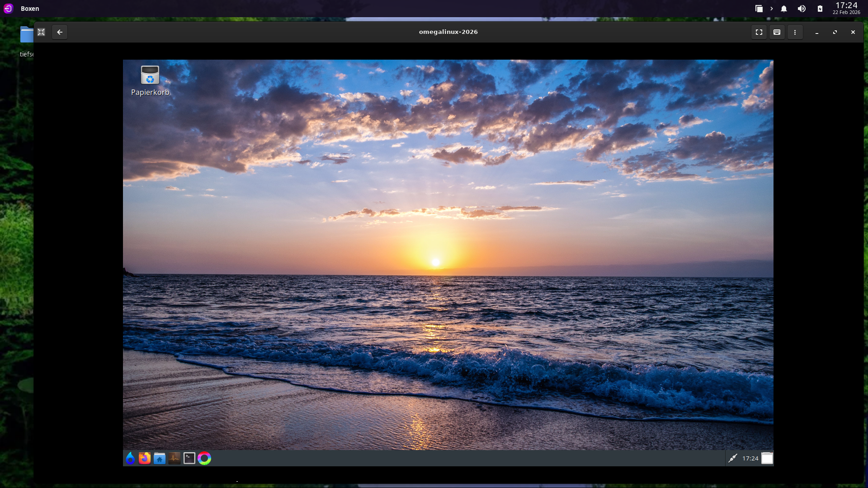Viewport: 868px width, 488px height.
Task: Toggle fullscreen for omegalinux-2026 VM
Action: [x=759, y=32]
